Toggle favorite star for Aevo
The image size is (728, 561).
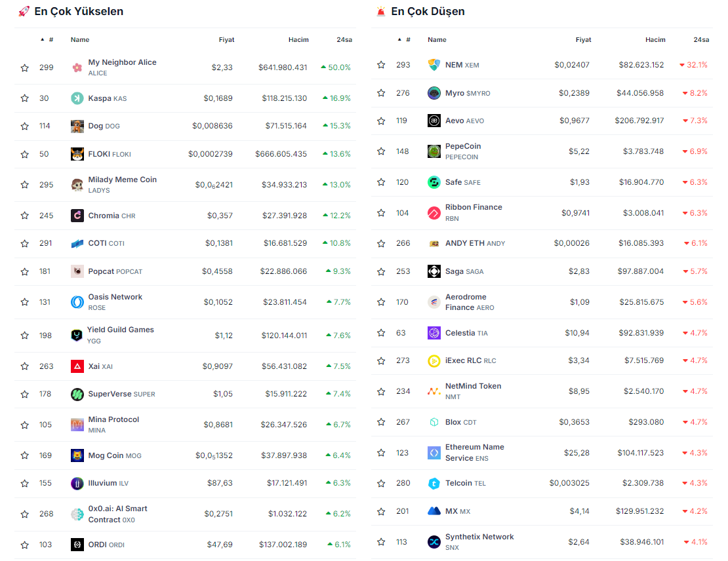coord(381,121)
